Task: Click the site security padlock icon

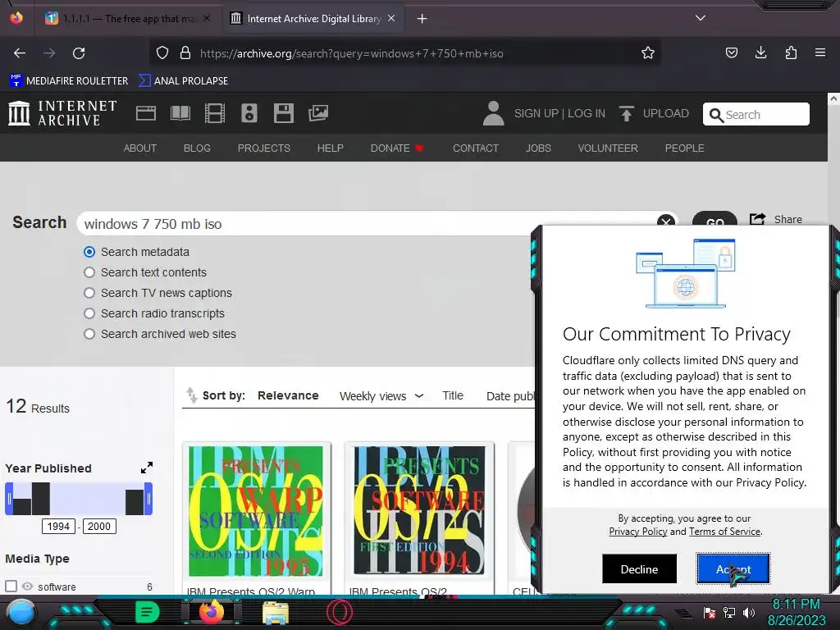Action: click(x=185, y=52)
